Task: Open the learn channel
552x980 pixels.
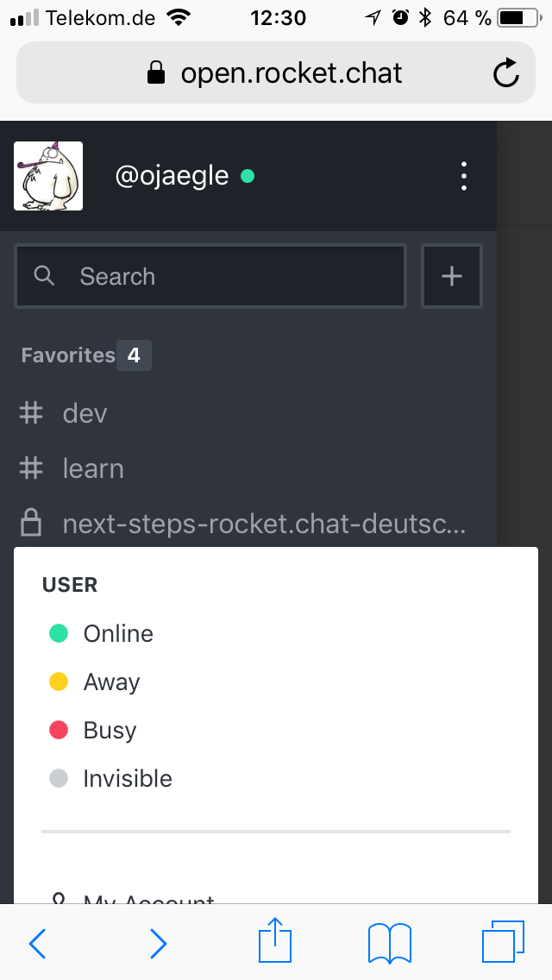Action: pyautogui.click(x=93, y=468)
